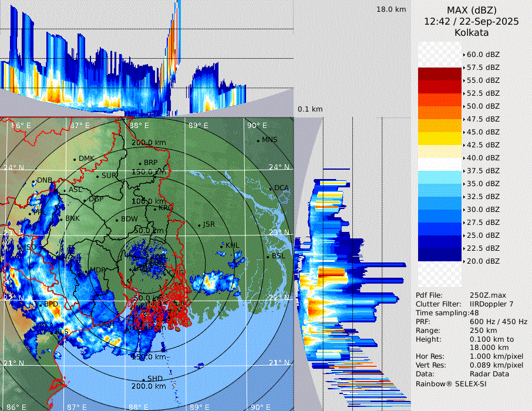Image resolution: width=532 pixels, height=411 pixels.
Task: Select the yellow 42.5 dBZ legend color
Action: click(440, 139)
